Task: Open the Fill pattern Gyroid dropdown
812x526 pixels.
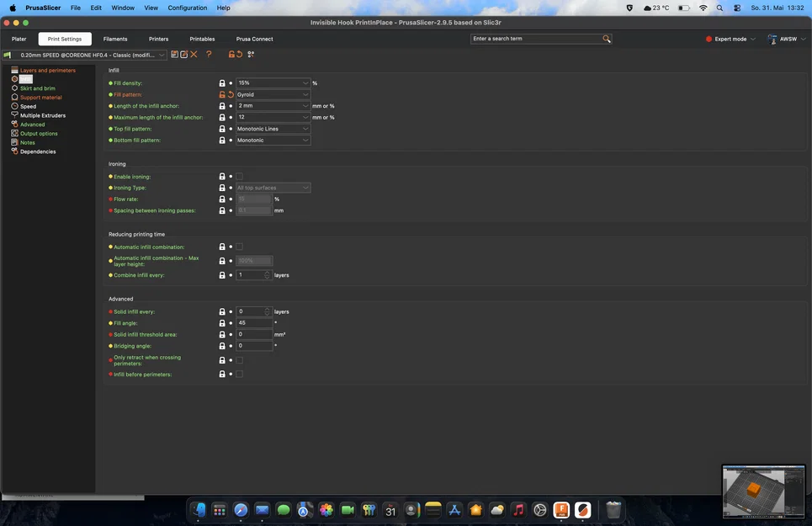Action: [273, 95]
